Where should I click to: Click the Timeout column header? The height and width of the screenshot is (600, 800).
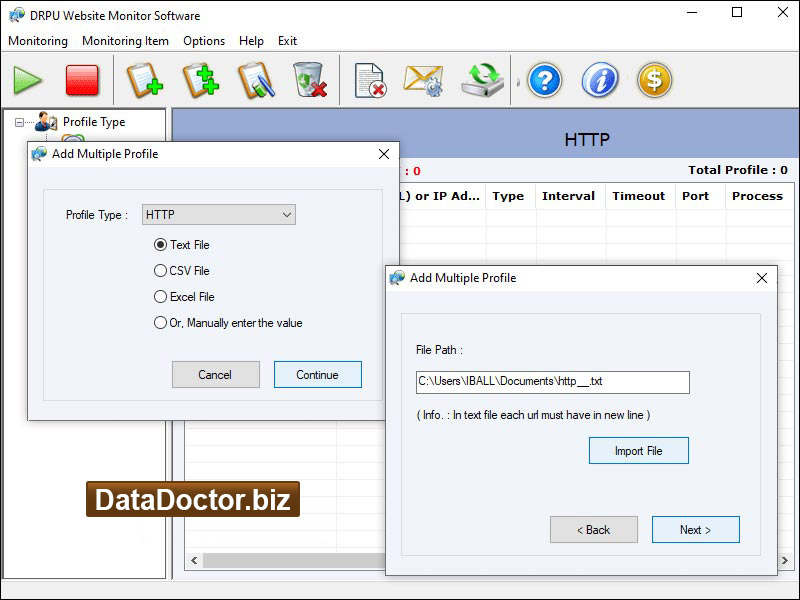pyautogui.click(x=639, y=196)
